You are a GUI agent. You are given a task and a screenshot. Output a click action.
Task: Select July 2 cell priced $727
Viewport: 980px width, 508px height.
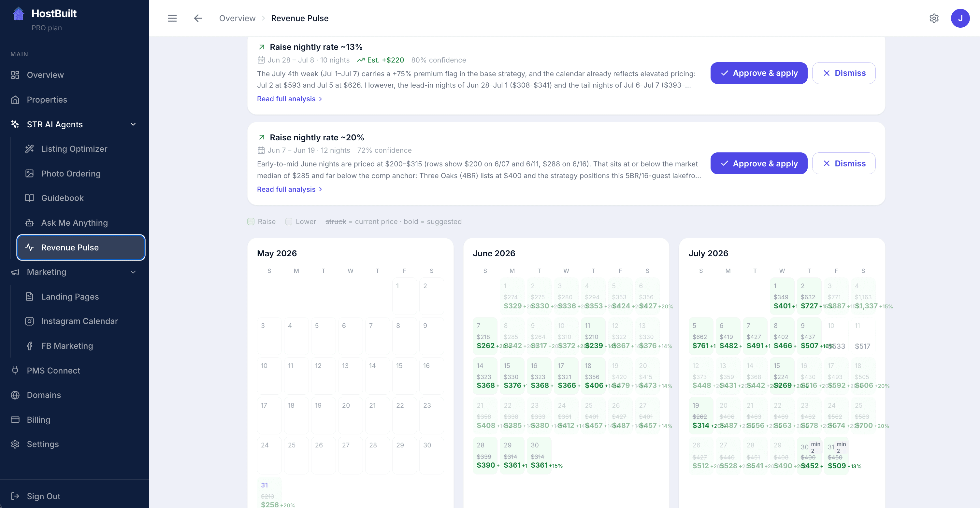(x=809, y=296)
